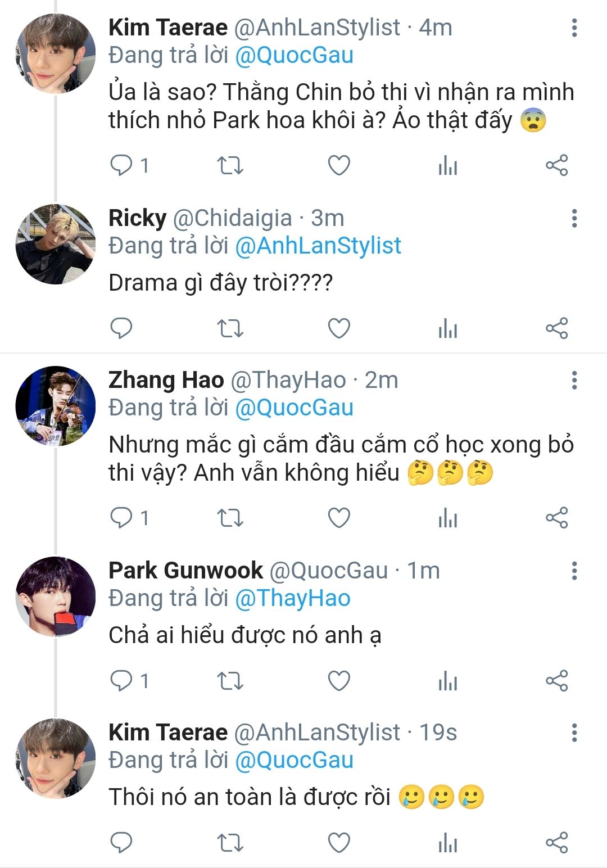
Task: Open Ricky's profile avatar
Action: pos(55,244)
